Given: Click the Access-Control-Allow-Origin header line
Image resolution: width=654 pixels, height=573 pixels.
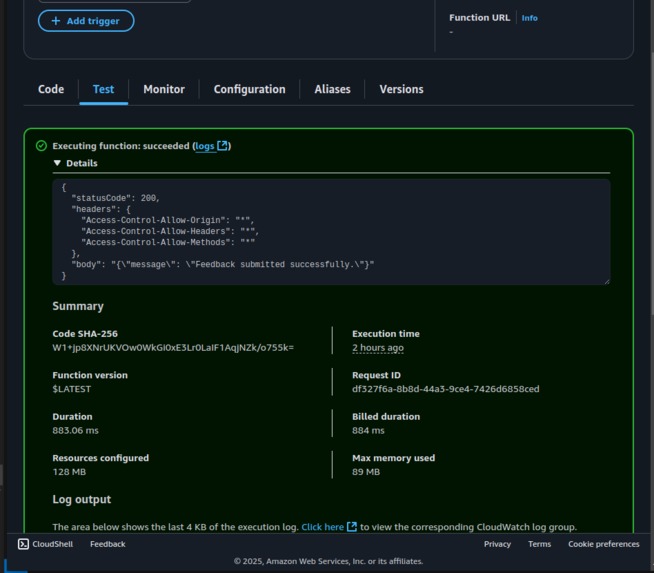Looking at the screenshot, I should 168,220.
